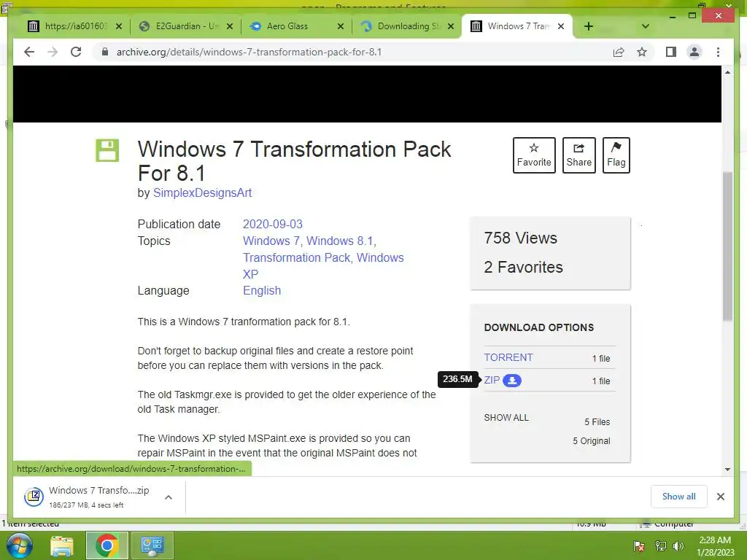Click the Chrome taskbar icon
This screenshot has width=747, height=560.
[107, 545]
